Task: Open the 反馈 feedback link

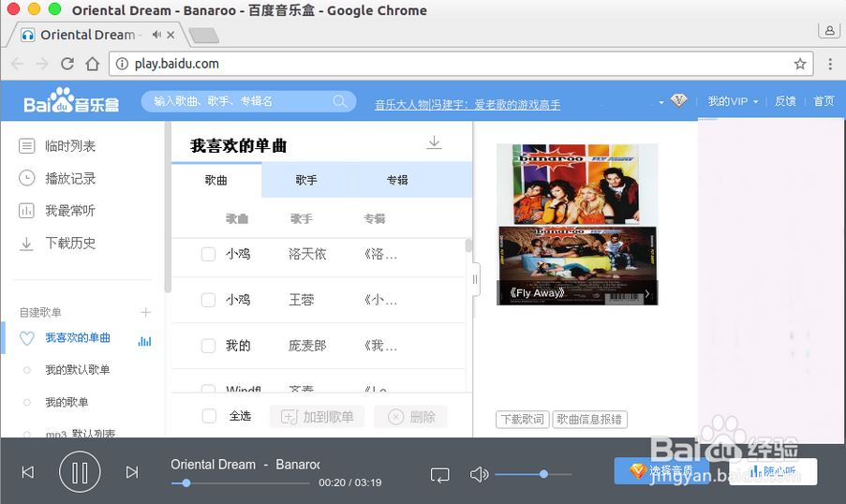Action: click(785, 101)
